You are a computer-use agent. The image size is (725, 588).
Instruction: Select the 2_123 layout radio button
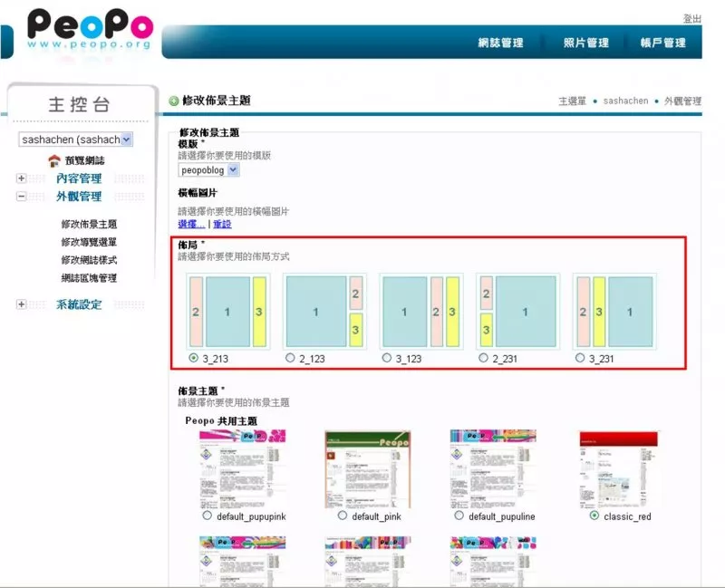point(290,358)
